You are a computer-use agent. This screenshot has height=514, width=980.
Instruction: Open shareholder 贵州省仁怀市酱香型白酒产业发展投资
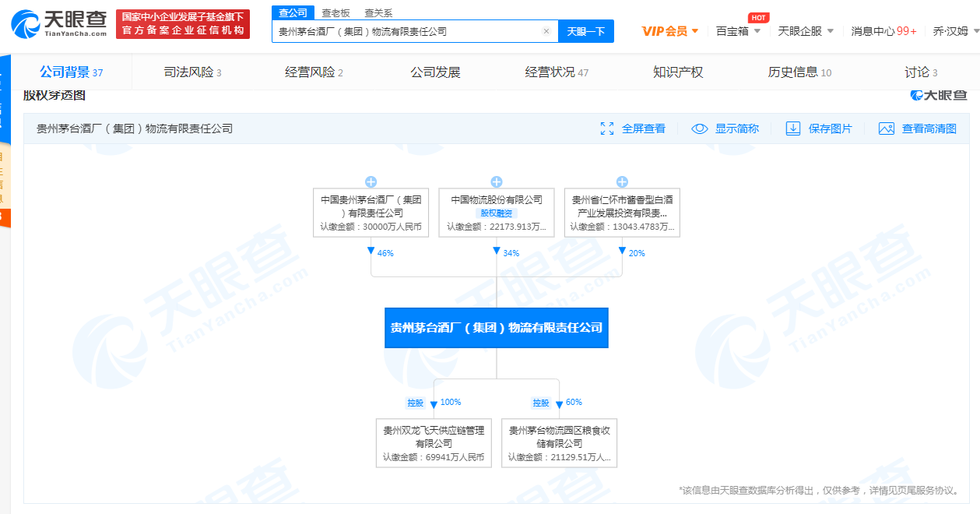[622, 213]
